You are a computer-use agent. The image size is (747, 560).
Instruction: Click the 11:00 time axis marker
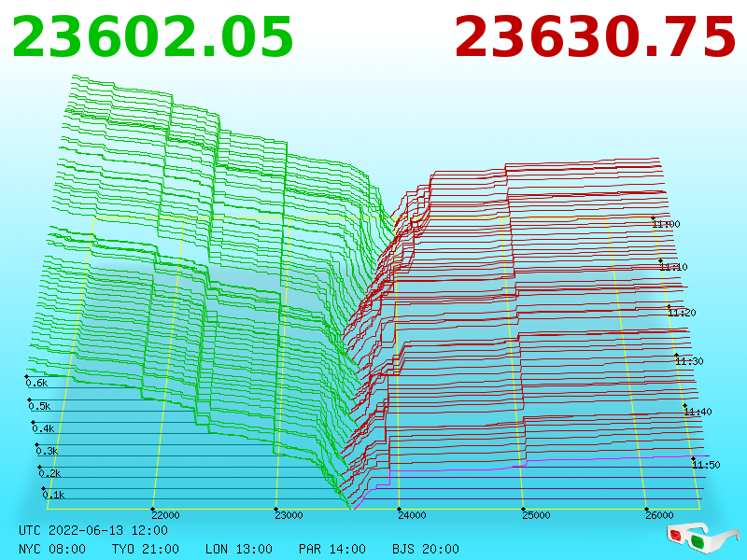pyautogui.click(x=667, y=224)
